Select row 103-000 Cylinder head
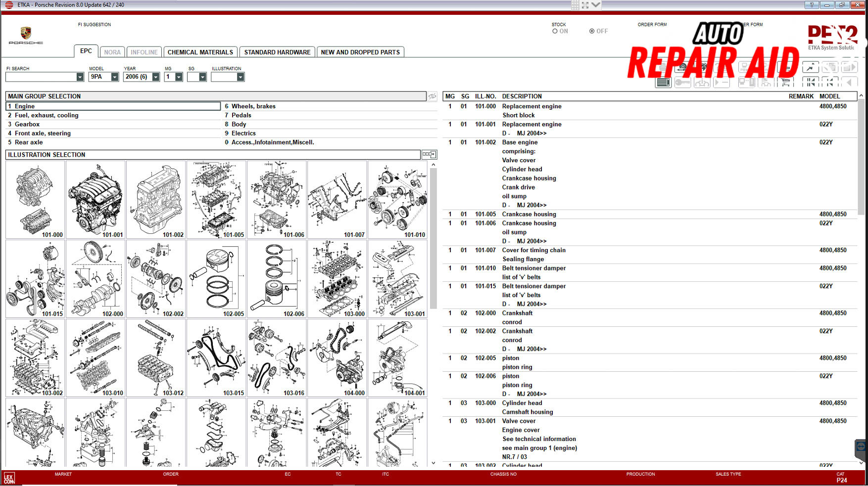868x486 pixels. tap(650, 407)
